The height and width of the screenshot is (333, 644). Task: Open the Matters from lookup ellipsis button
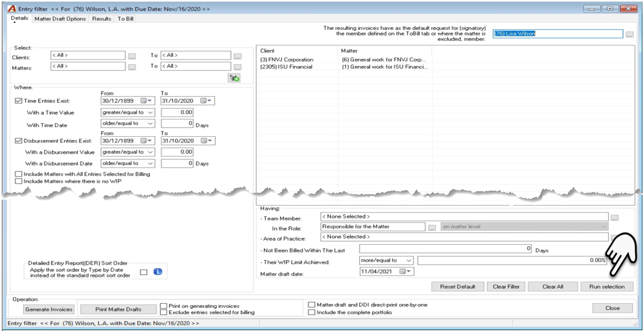click(132, 67)
